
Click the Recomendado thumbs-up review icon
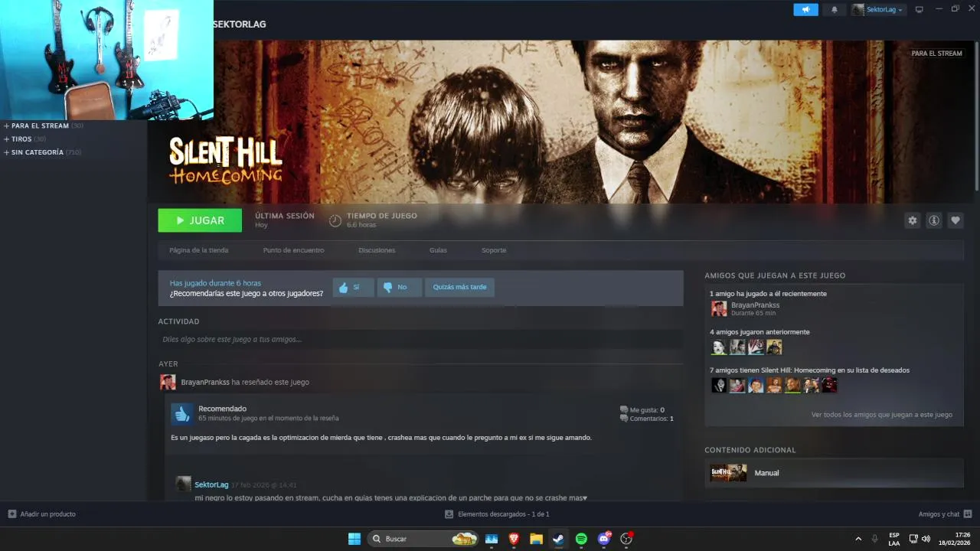tap(182, 414)
